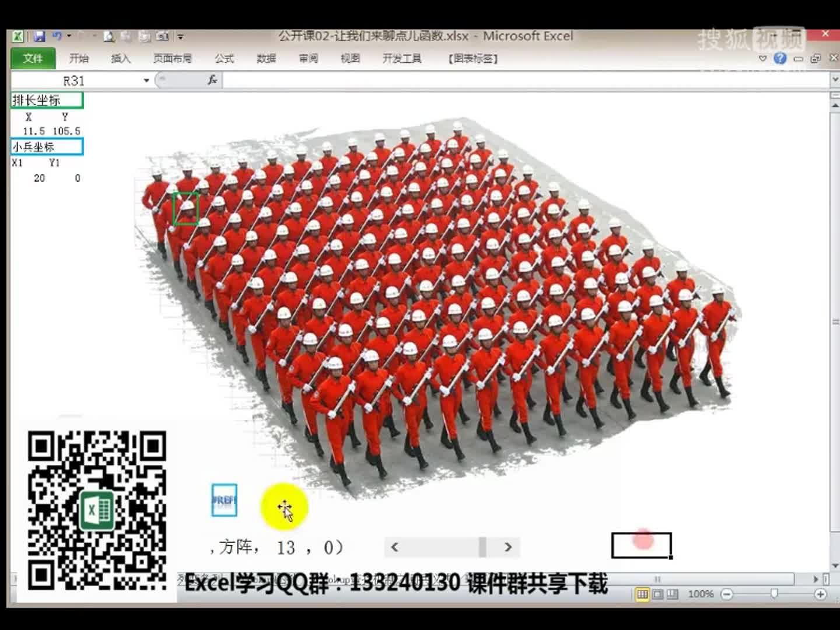Select the cell with value 0 under Y1
The image size is (840, 630).
65,178
